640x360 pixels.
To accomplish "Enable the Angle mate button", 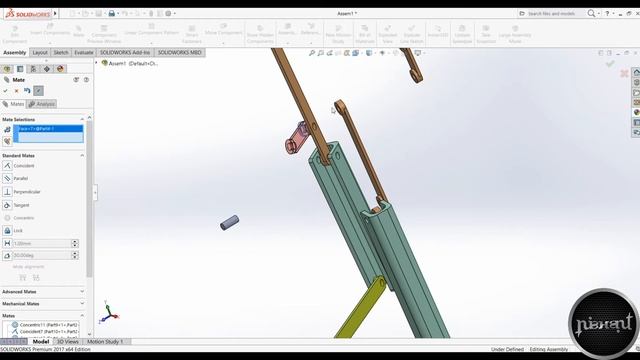I will point(7,256).
